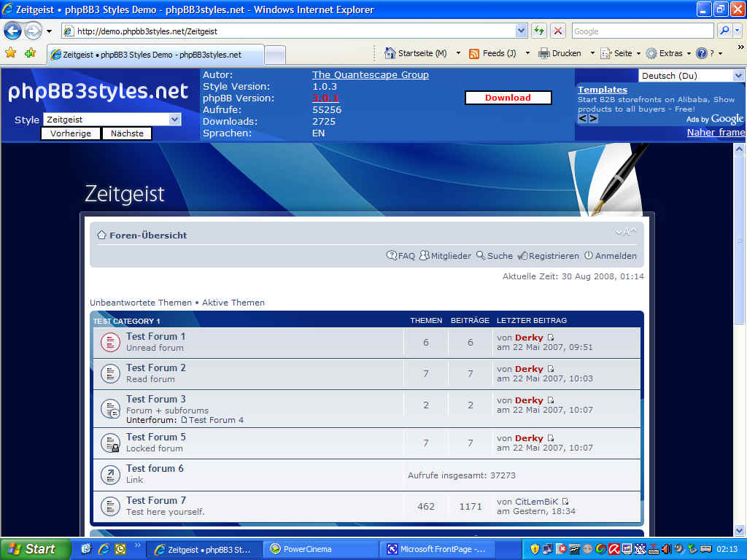View latest post icon in Test Forum 7 row

(x=565, y=502)
